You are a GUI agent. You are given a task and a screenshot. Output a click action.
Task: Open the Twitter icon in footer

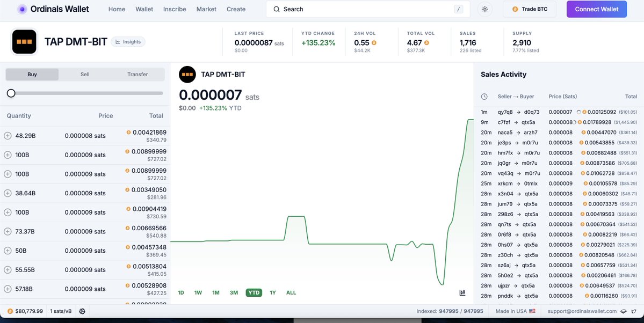(x=634, y=311)
